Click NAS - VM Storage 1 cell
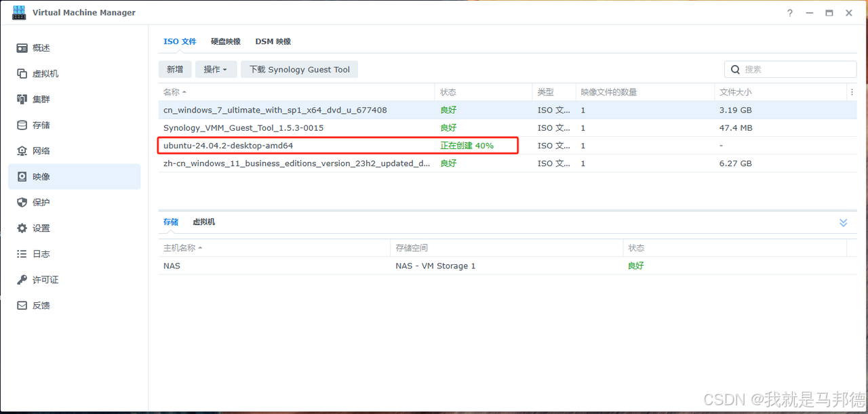This screenshot has width=868, height=414. (x=435, y=266)
